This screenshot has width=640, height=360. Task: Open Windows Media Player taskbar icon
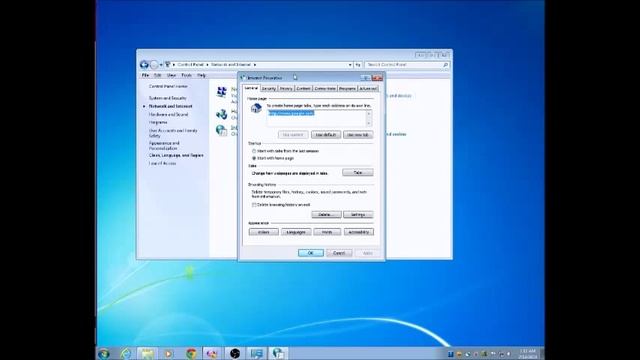[168, 353]
